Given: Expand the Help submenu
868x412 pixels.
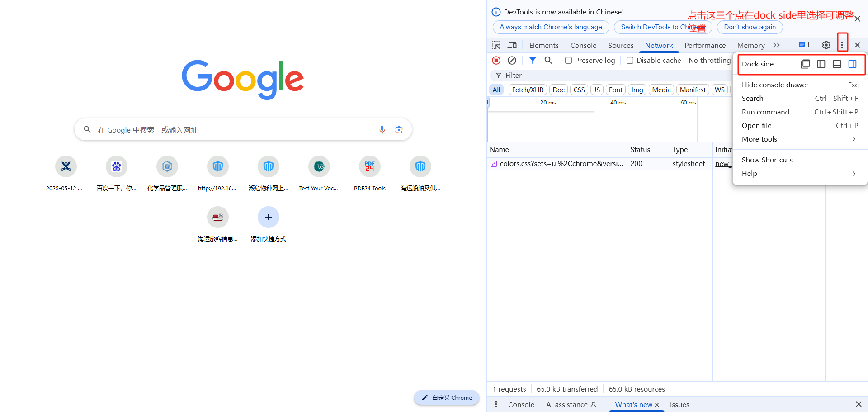Looking at the screenshot, I should click(x=800, y=173).
